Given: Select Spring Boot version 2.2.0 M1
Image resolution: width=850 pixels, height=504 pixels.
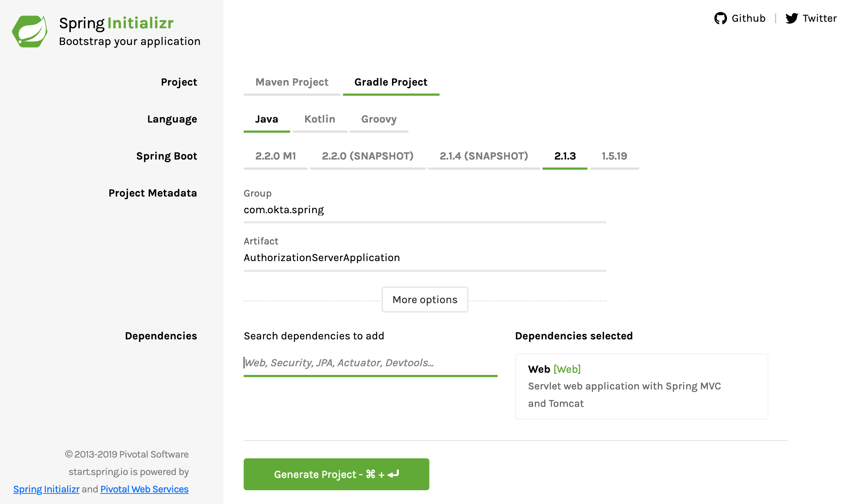Looking at the screenshot, I should coord(275,156).
